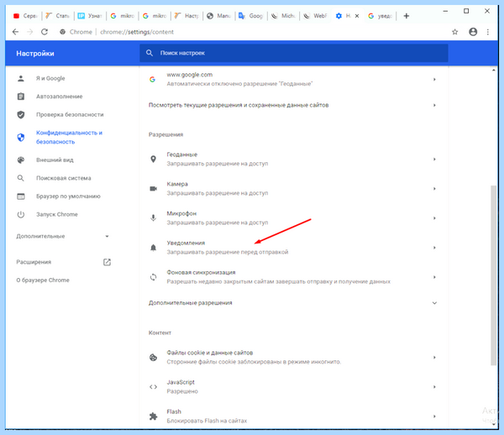Open www.google.com site details arrow
Screen dimensions: 504x435
click(x=434, y=79)
